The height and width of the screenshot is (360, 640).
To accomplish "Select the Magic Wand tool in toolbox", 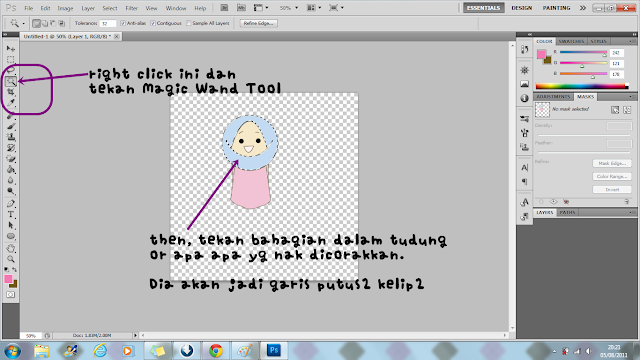I will point(11,81).
